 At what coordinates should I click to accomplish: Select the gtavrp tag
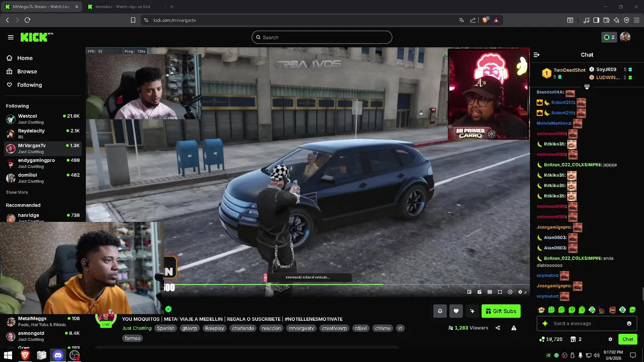click(x=190, y=328)
